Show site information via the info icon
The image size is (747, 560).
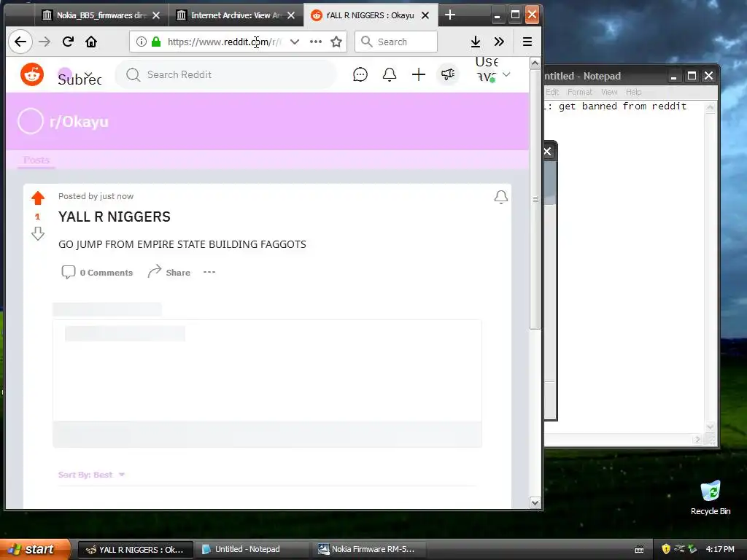pyautogui.click(x=142, y=42)
